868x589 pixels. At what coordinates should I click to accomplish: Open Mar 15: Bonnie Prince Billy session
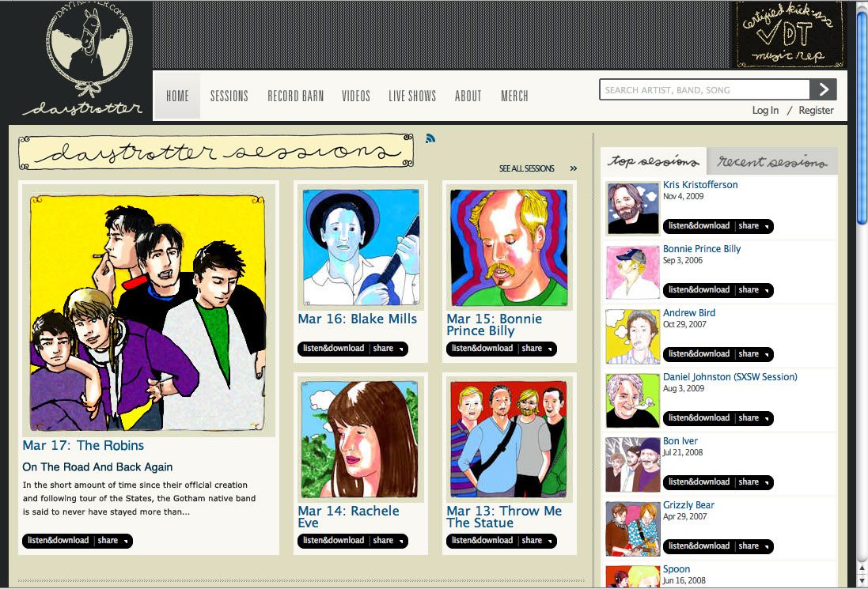495,325
